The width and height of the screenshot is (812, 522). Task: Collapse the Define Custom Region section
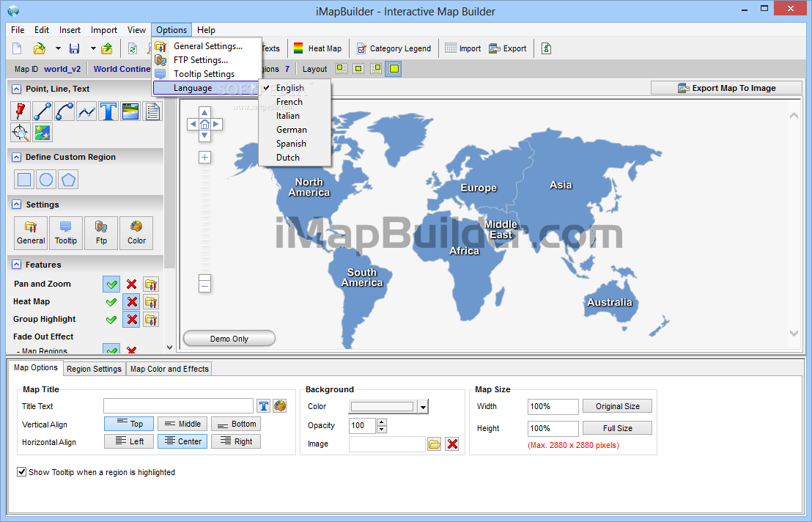(x=17, y=158)
